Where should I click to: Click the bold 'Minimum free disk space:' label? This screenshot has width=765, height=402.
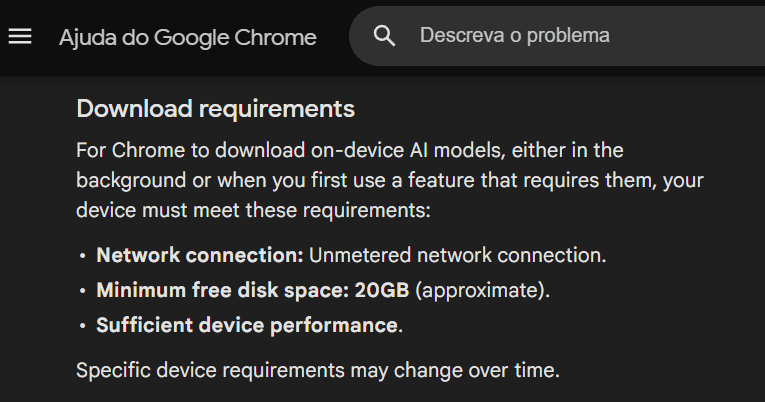(222, 290)
